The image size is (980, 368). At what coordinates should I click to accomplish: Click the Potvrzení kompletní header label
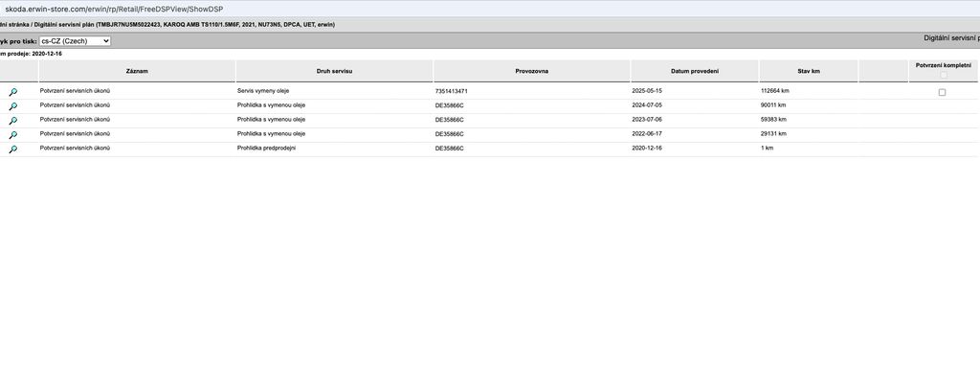tap(943, 65)
